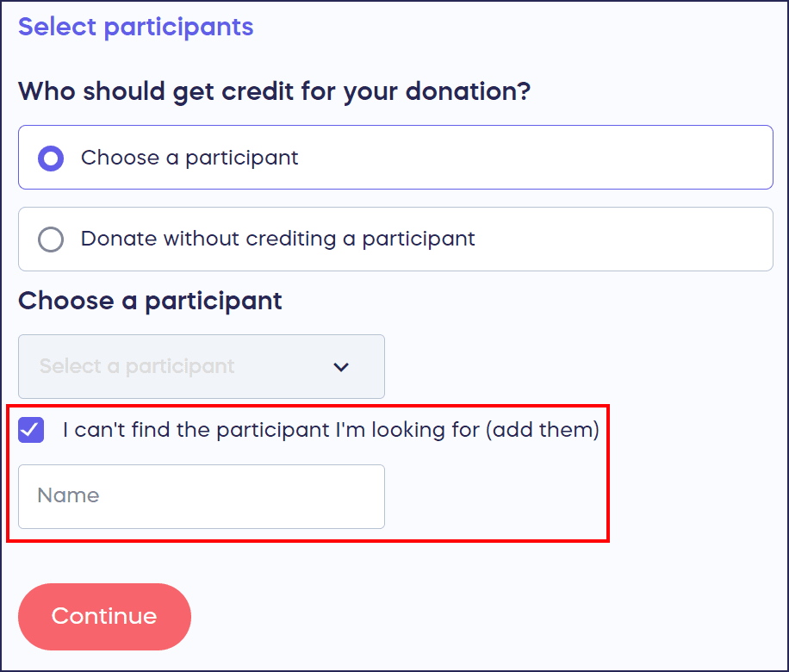Click the filled radio circle for Choose a participant
This screenshot has height=672, width=789.
click(x=51, y=159)
